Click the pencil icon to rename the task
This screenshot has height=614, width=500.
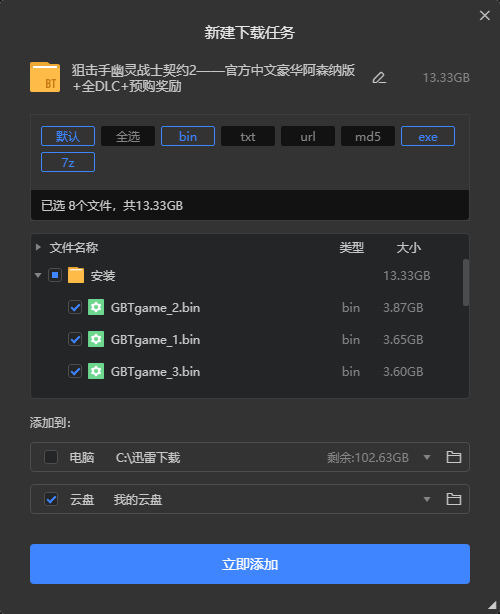379,78
